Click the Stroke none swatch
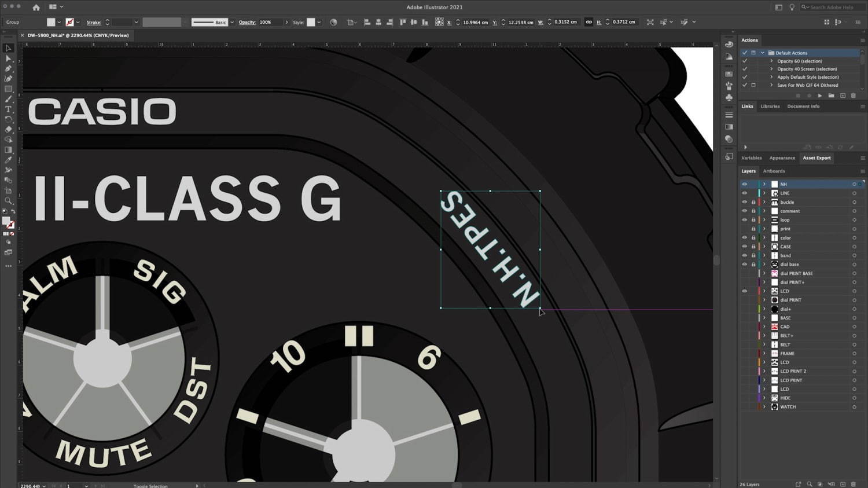868x488 pixels. (x=69, y=22)
